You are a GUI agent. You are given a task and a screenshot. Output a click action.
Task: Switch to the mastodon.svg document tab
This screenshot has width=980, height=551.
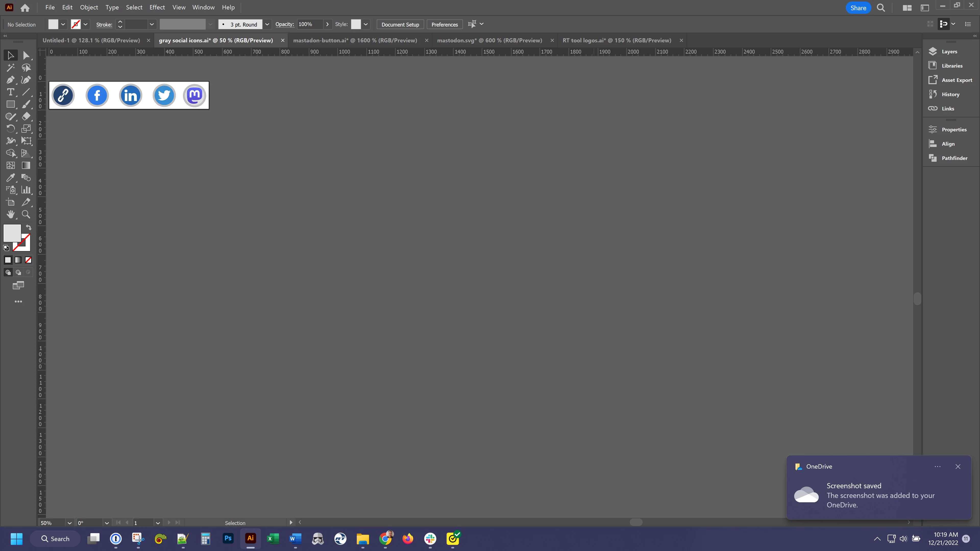489,40
